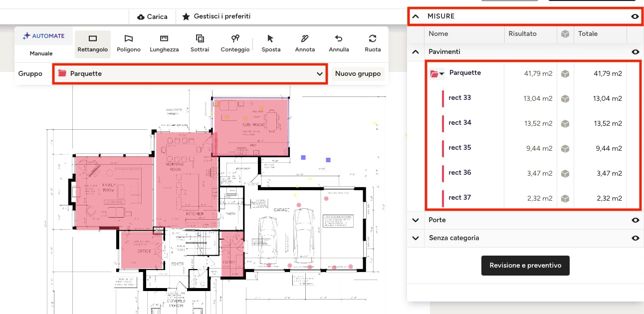Choose the Lunghezza measuring tool
Image resolution: width=644 pixels, height=314 pixels.
(164, 43)
